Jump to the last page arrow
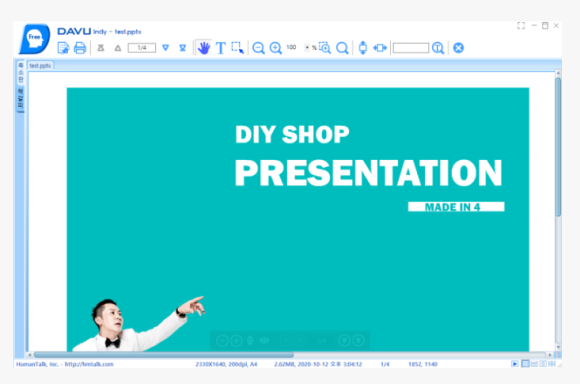This screenshot has width=580, height=384. pos(183,48)
